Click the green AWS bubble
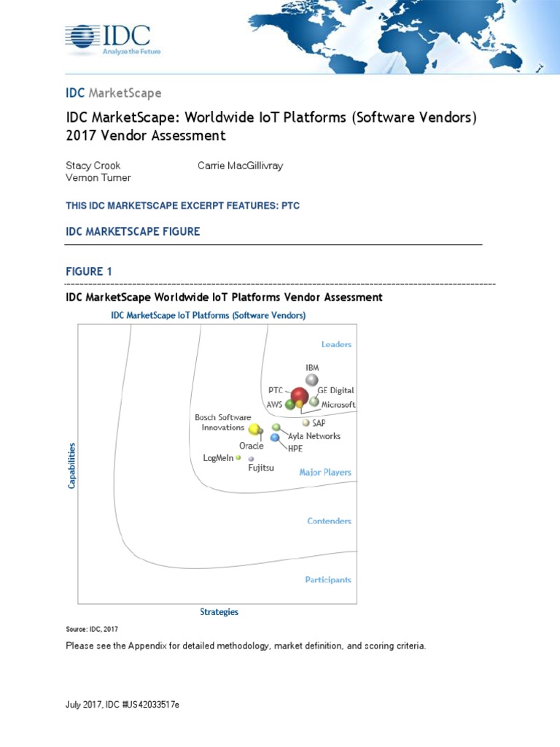560x747 pixels. tap(289, 405)
